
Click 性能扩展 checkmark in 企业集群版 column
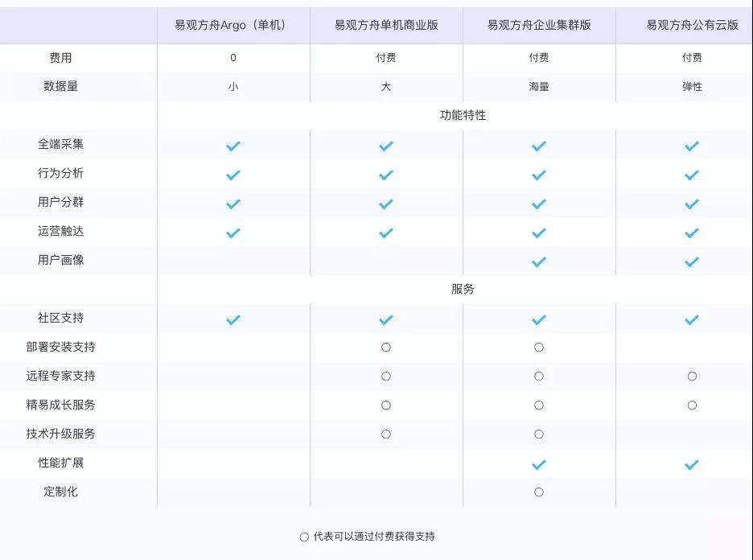539,464
